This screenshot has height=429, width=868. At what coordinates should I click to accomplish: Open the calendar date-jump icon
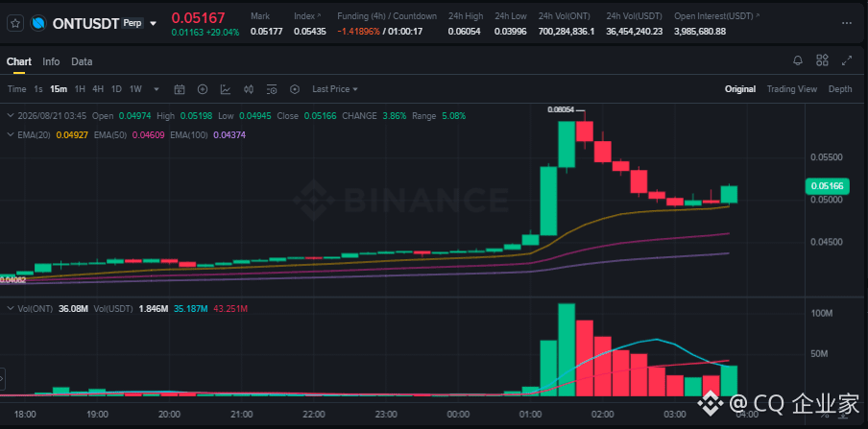coord(179,89)
